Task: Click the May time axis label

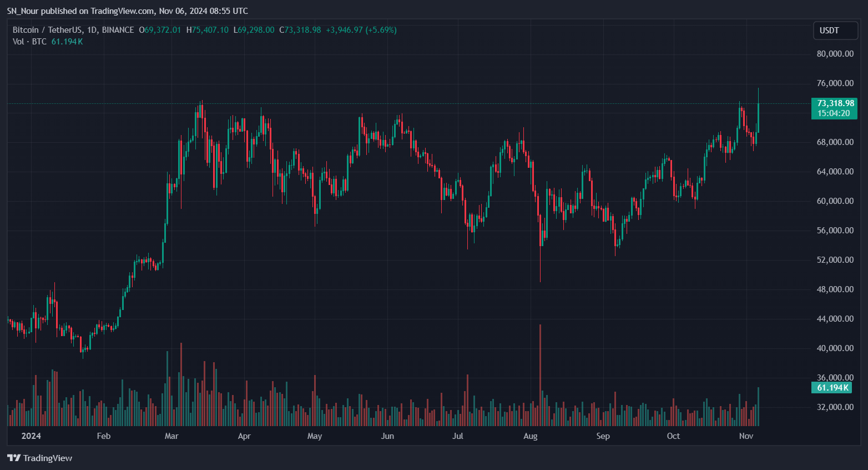Action: click(315, 436)
